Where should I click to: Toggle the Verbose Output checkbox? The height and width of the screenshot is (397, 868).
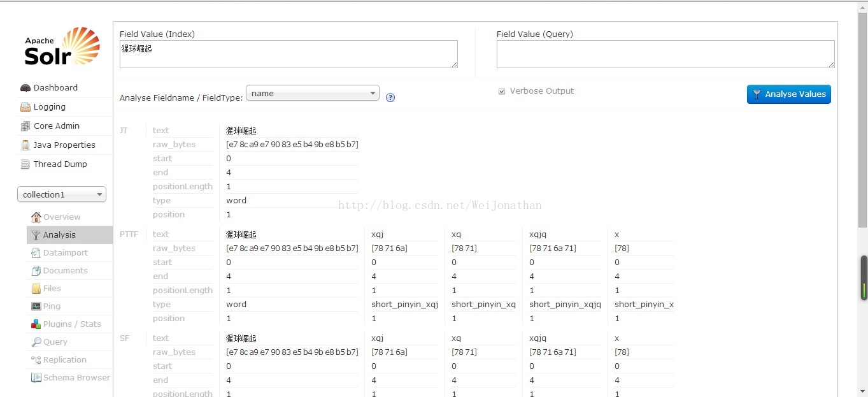point(502,92)
